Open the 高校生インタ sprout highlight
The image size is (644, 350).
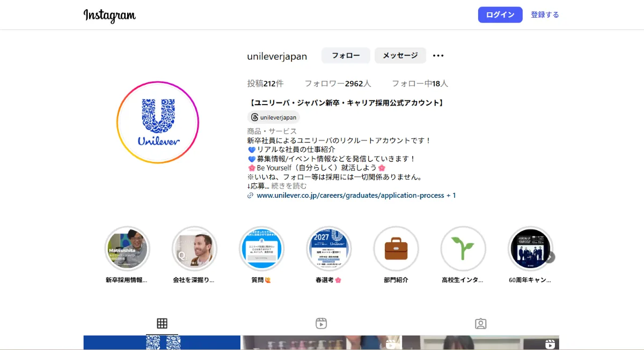coord(463,249)
